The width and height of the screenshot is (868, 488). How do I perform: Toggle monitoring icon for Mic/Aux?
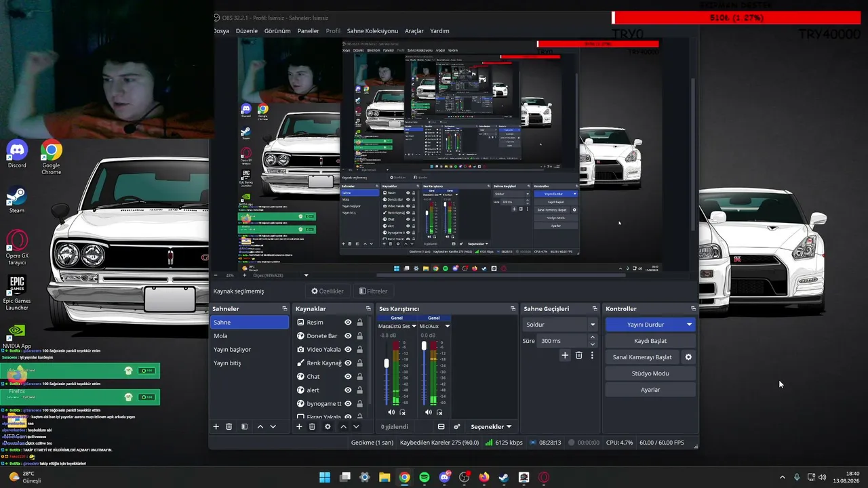point(439,412)
